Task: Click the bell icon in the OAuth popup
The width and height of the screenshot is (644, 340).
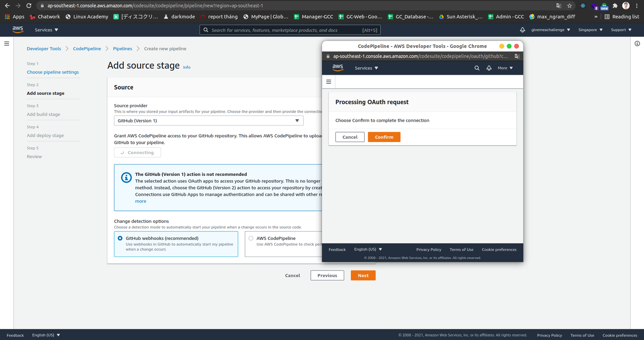Action: (x=489, y=68)
